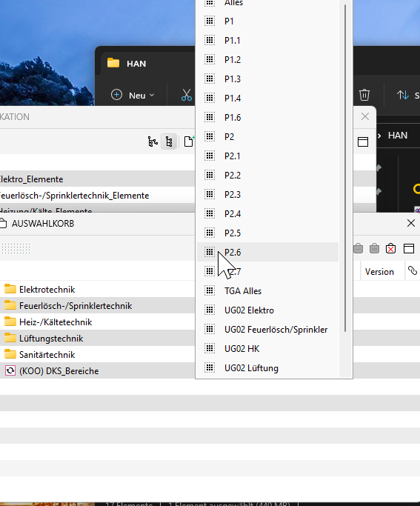420x506 pixels.
Task: Click the folder icon on Elektrotechnik row
Action: [10, 289]
